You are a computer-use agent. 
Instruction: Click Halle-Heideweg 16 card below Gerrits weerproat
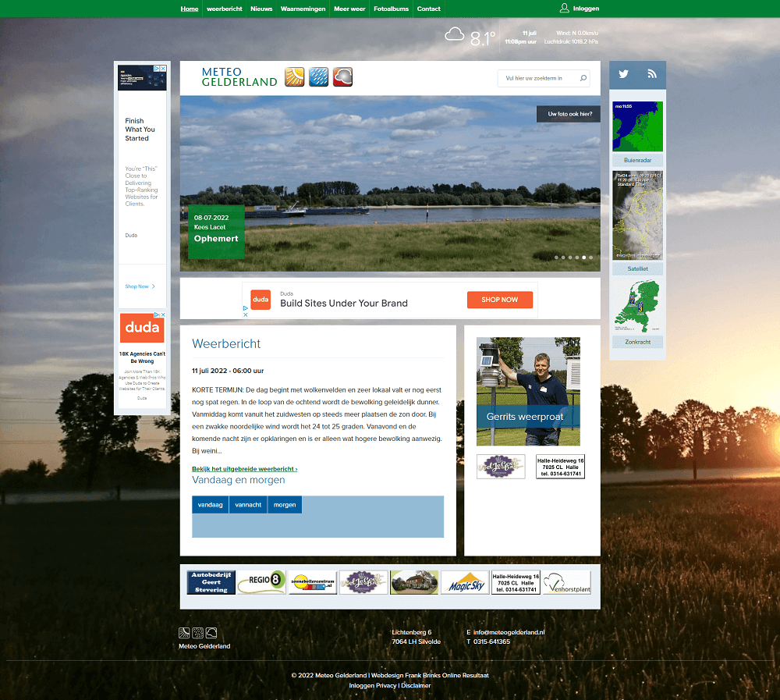tap(560, 467)
